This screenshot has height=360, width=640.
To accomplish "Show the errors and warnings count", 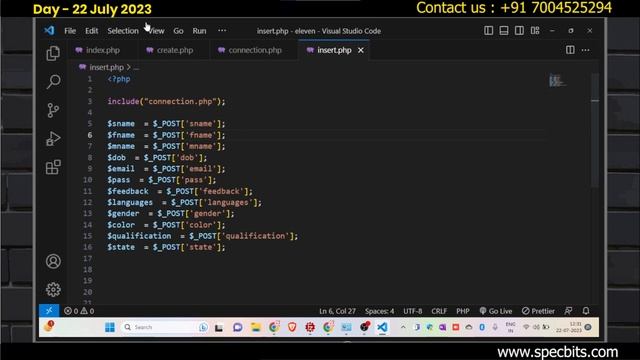I will click(x=79, y=311).
